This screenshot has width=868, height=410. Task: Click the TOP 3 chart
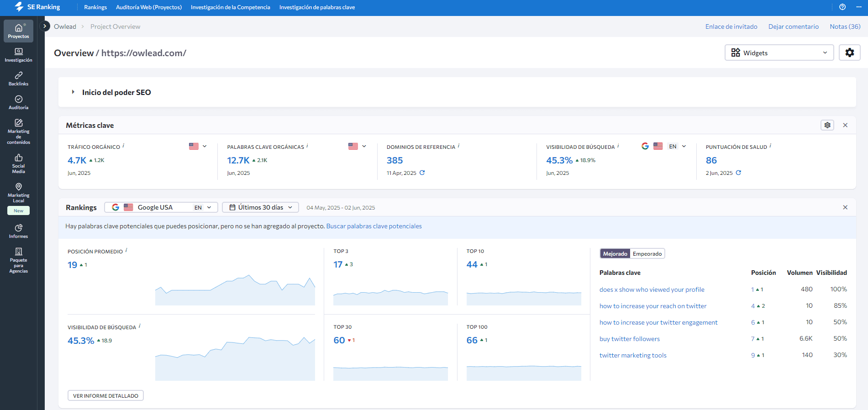point(390,297)
